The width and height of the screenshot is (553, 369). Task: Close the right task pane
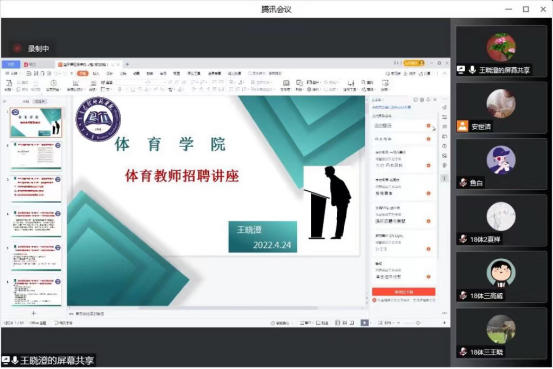[x=435, y=100]
